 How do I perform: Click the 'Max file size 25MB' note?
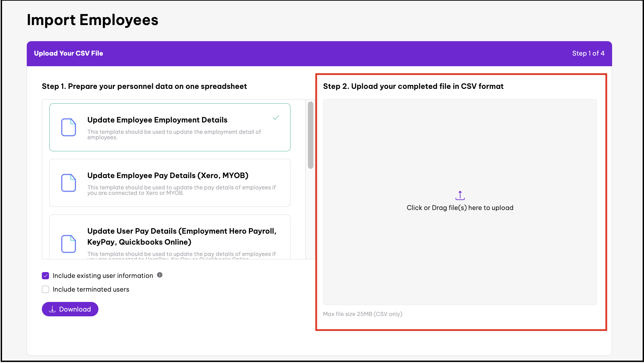362,314
